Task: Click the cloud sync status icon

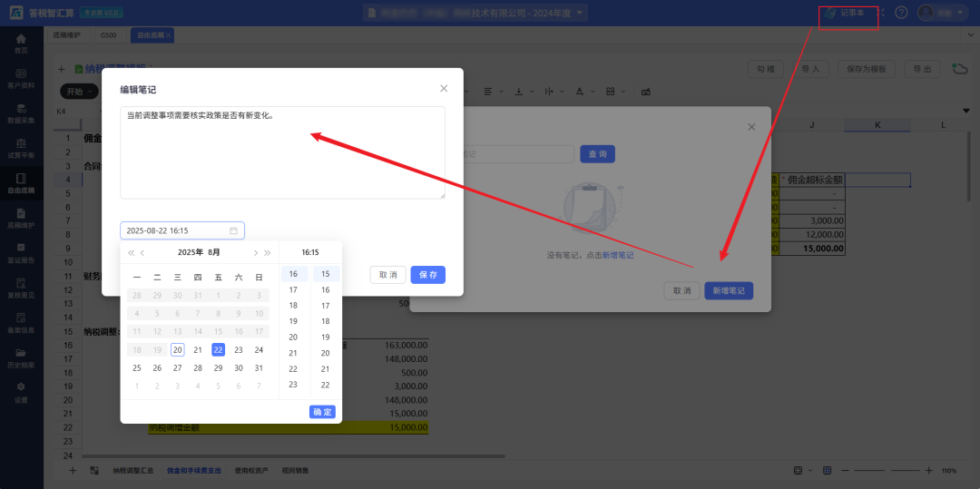Action: click(x=959, y=69)
